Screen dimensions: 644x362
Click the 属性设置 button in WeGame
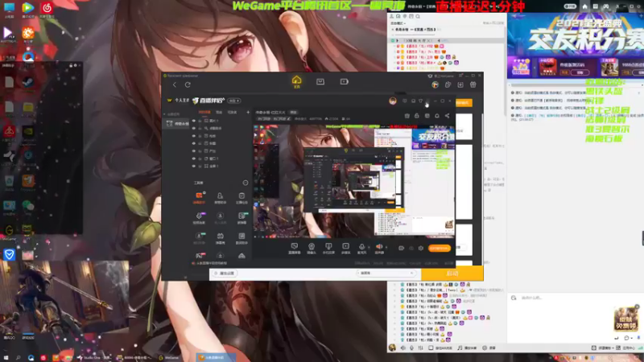(225, 273)
